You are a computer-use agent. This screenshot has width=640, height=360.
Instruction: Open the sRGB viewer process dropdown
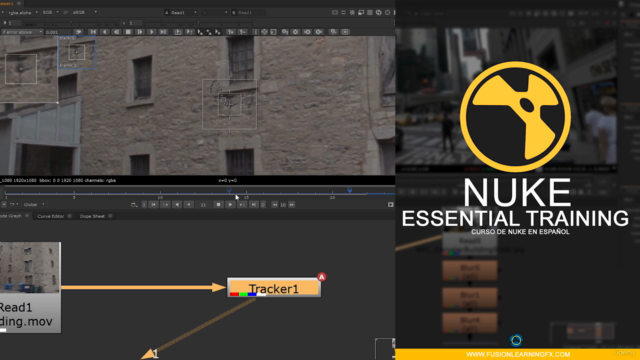84,13
